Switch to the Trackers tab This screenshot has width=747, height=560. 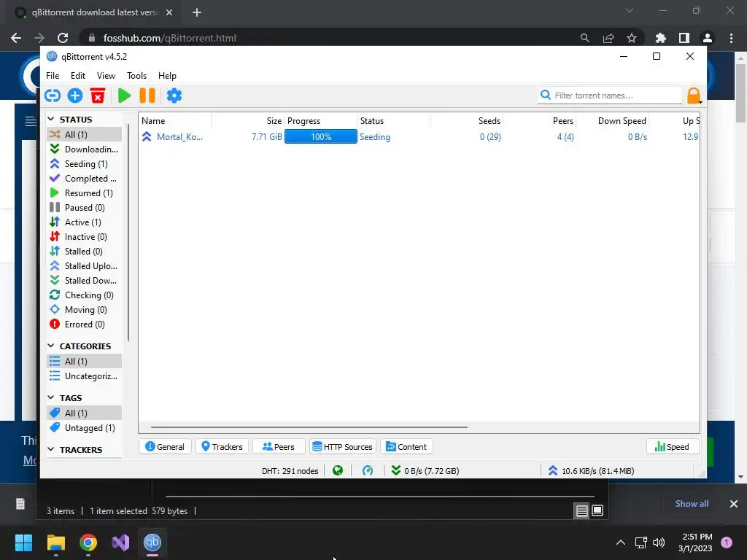pyautogui.click(x=222, y=447)
